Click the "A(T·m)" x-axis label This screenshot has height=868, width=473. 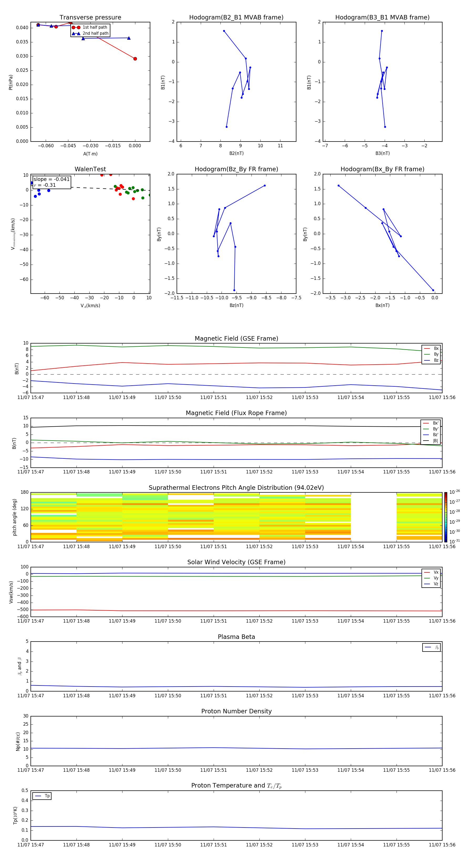[x=90, y=154]
